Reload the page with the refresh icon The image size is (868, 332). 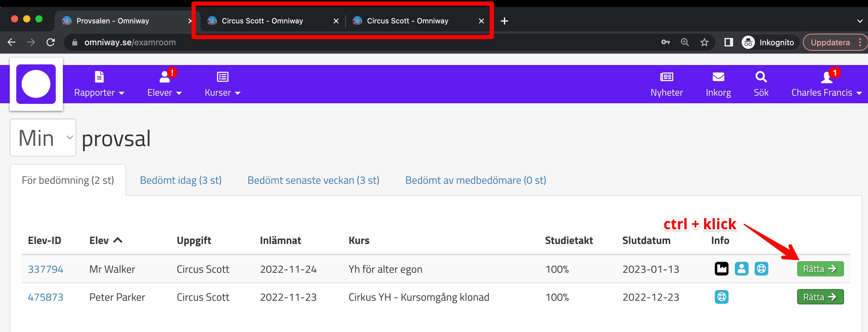[x=50, y=43]
